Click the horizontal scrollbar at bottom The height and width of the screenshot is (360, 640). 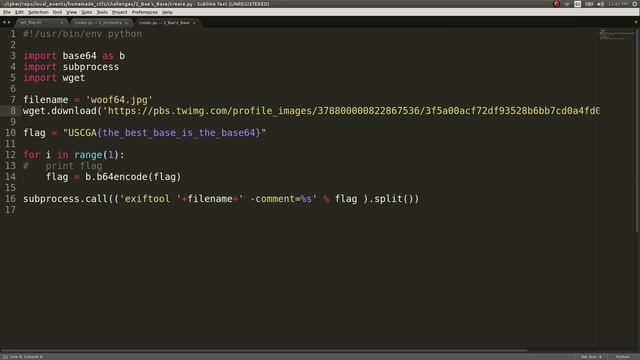pos(264,350)
